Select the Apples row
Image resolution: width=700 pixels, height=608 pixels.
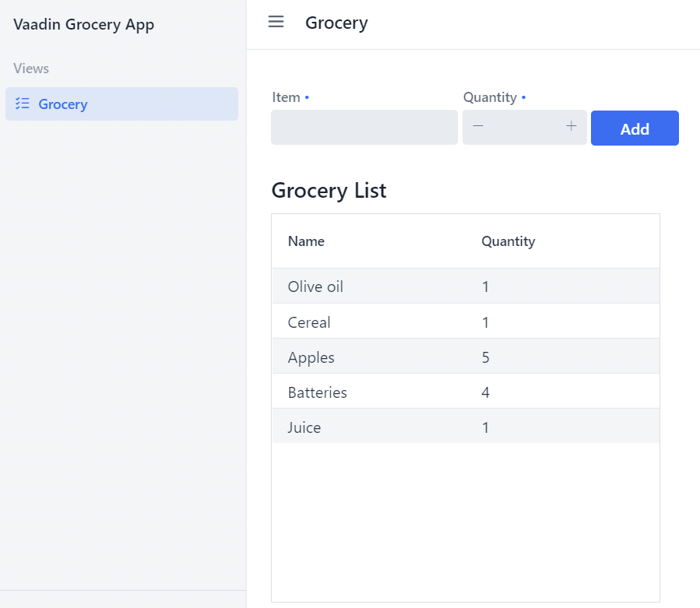coord(311,357)
